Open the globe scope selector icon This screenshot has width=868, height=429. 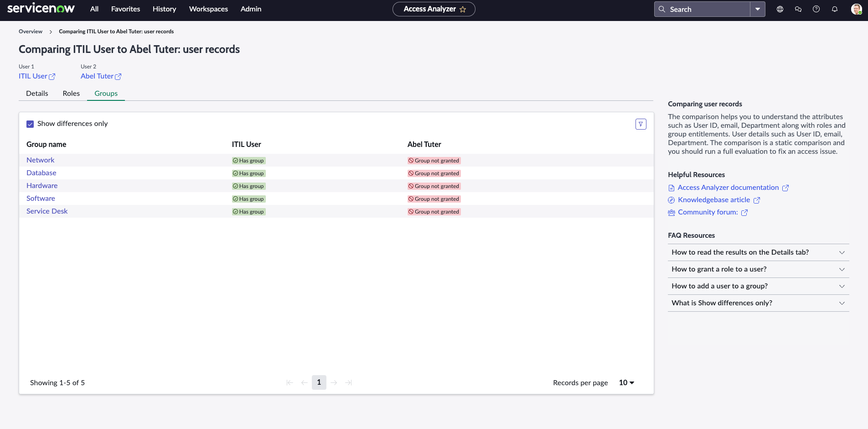coord(780,9)
